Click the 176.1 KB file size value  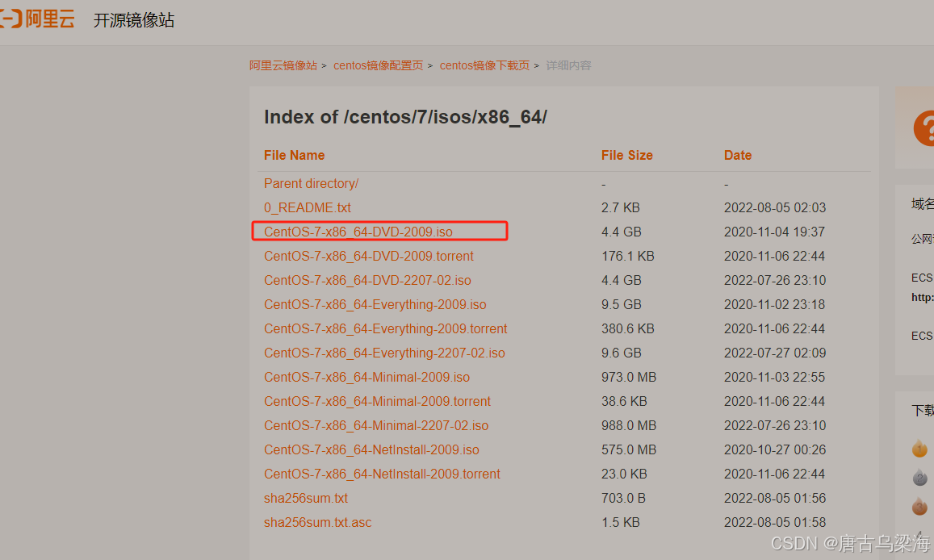coord(628,256)
